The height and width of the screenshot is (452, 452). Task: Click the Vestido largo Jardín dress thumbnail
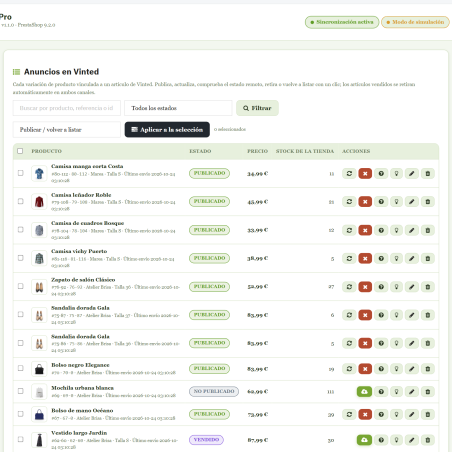coord(39,440)
